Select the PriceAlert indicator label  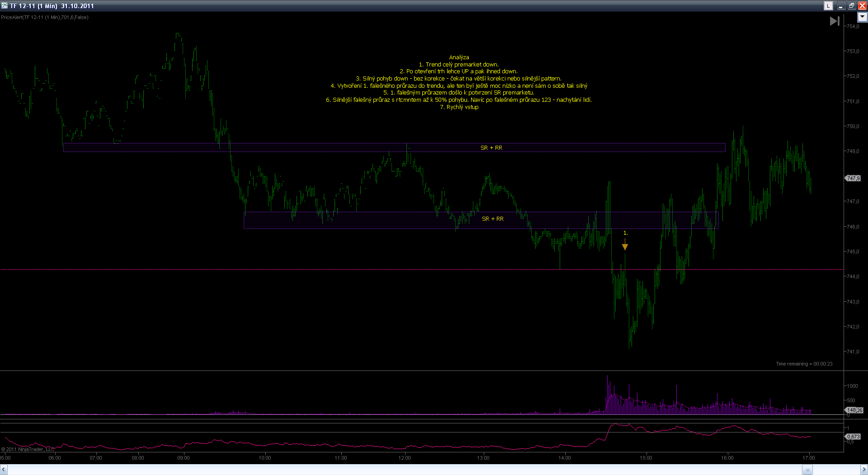[x=45, y=17]
